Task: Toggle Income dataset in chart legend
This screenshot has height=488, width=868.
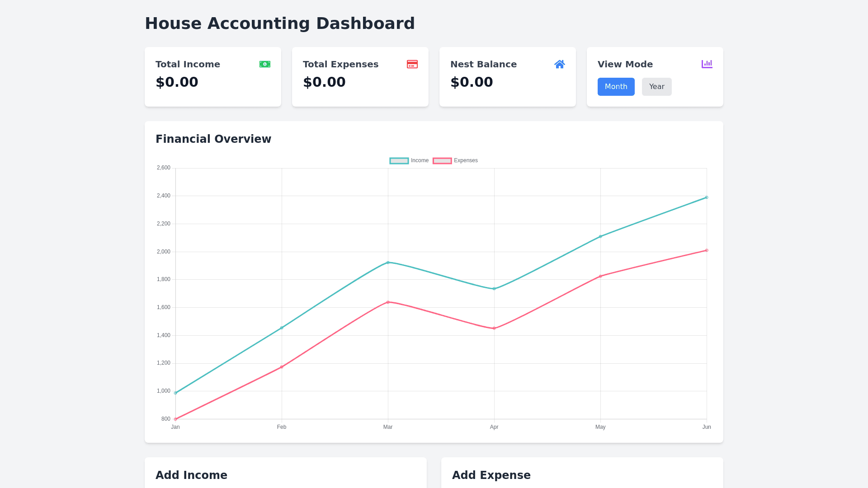Action: point(420,161)
